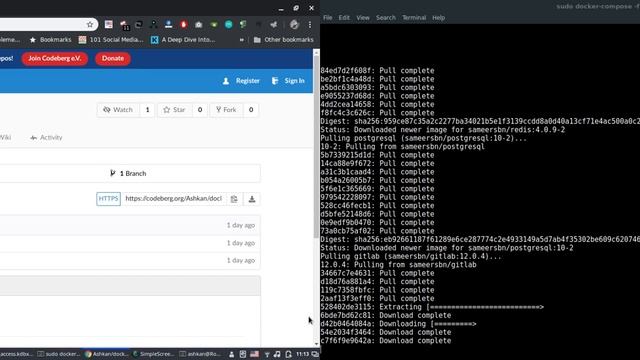The image size is (640, 360).
Task: Open the Sign In page
Action: click(288, 81)
